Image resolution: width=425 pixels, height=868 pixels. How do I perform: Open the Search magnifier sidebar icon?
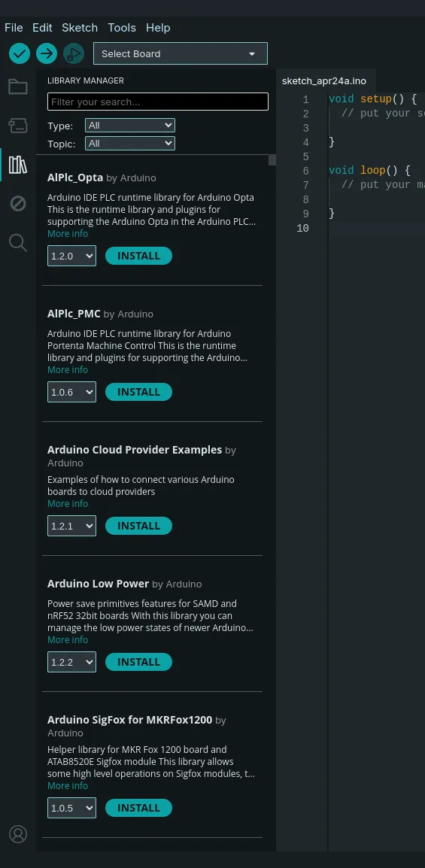[x=18, y=242]
